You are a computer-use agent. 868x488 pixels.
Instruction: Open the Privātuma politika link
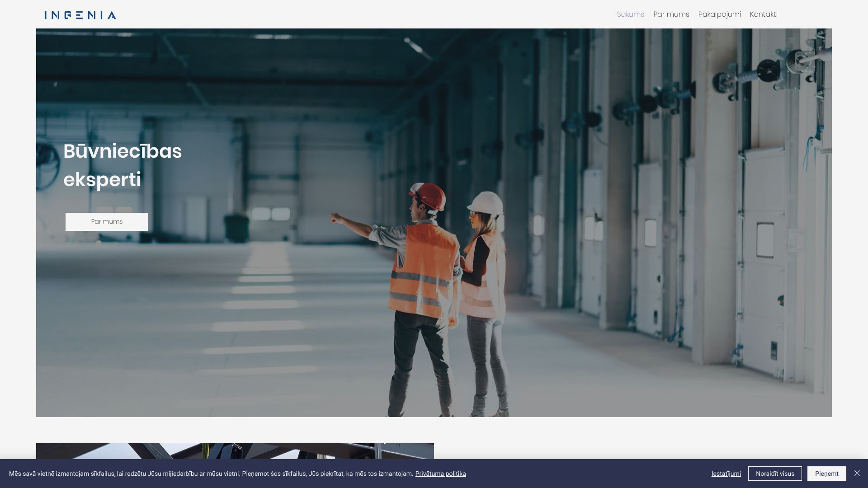(440, 474)
